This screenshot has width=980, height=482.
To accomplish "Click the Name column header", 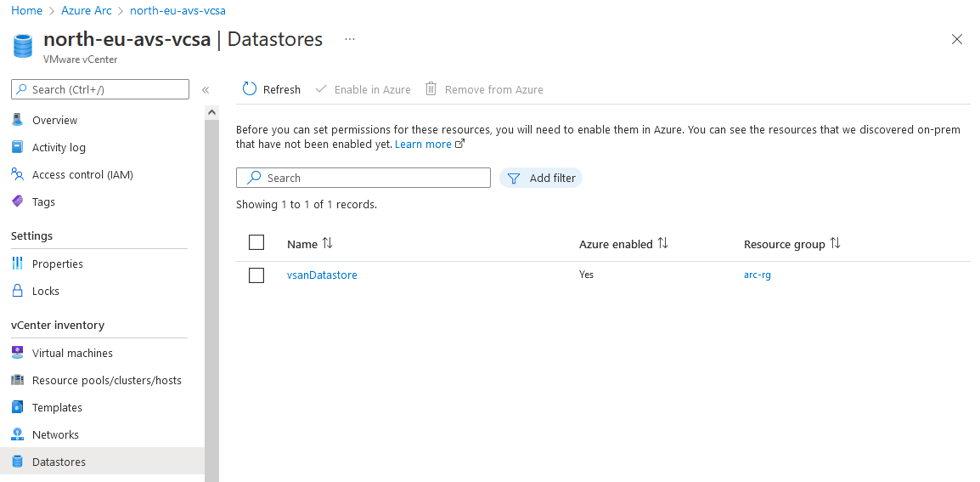I will tap(302, 244).
